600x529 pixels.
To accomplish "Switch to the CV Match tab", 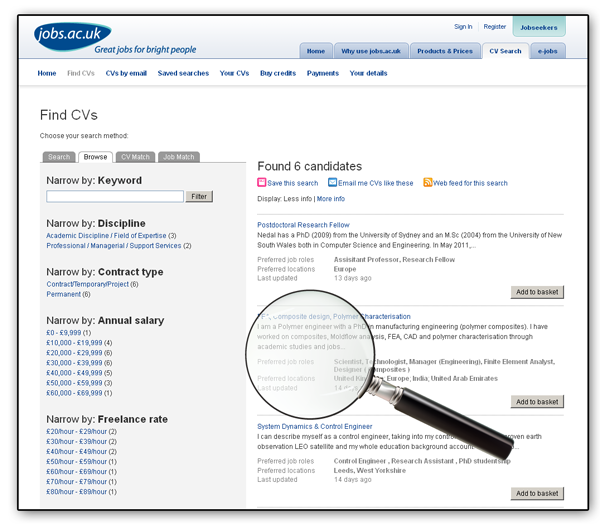I will tap(135, 157).
